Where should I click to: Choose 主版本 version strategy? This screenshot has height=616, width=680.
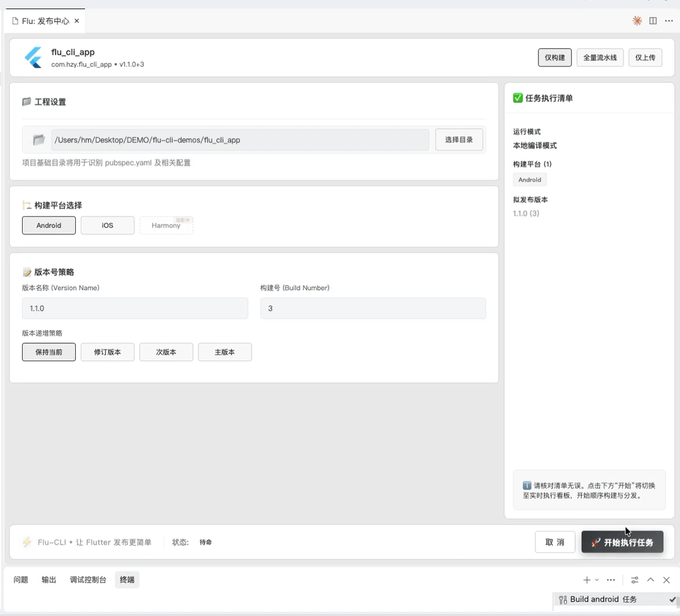pos(225,352)
